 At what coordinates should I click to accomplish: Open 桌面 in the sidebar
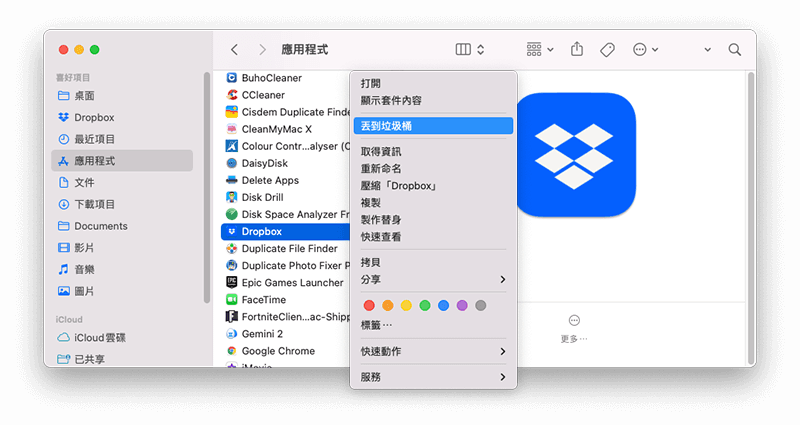tap(122, 96)
